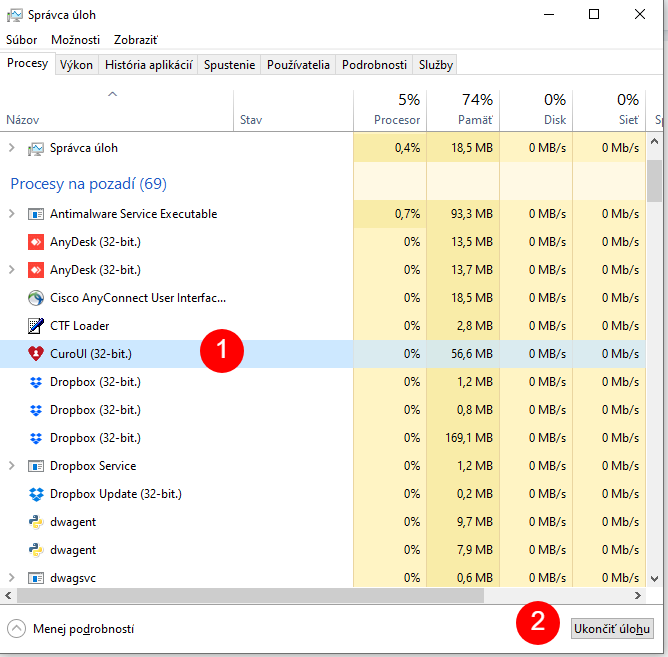Switch to the História aplikácií tab
Screen dimensions: 668x657
[x=148, y=65]
